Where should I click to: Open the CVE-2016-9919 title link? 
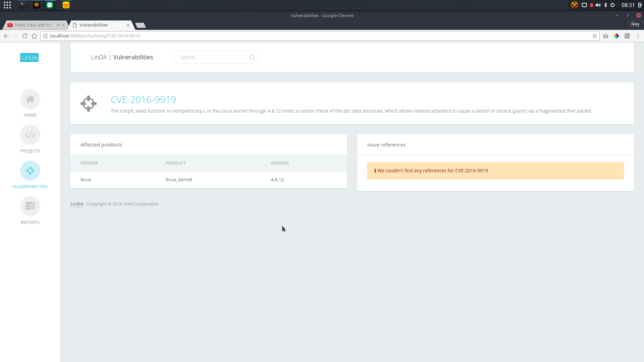coord(143,100)
